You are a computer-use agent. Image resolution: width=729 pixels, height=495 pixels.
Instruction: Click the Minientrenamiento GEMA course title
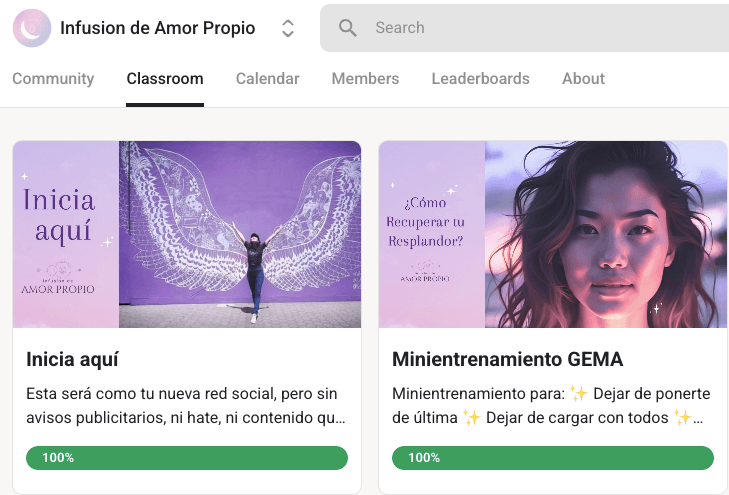pyautogui.click(x=507, y=359)
